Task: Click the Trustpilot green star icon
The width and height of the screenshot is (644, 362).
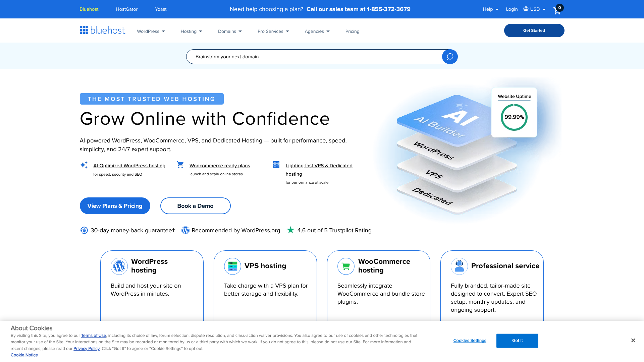Action: [x=290, y=230]
